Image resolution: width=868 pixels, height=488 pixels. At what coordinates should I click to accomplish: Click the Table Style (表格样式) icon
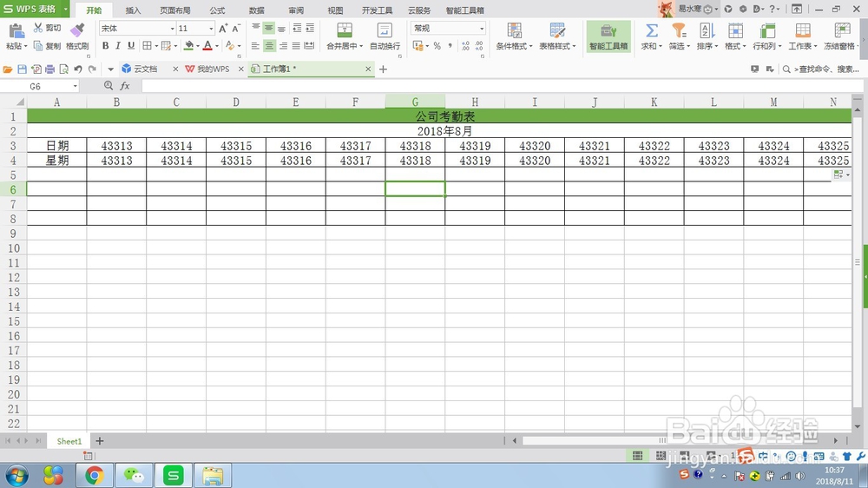pos(557,30)
